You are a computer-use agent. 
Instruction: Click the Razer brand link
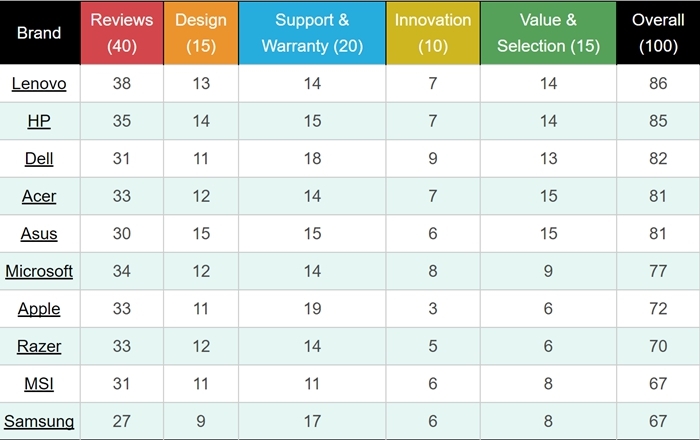click(39, 346)
